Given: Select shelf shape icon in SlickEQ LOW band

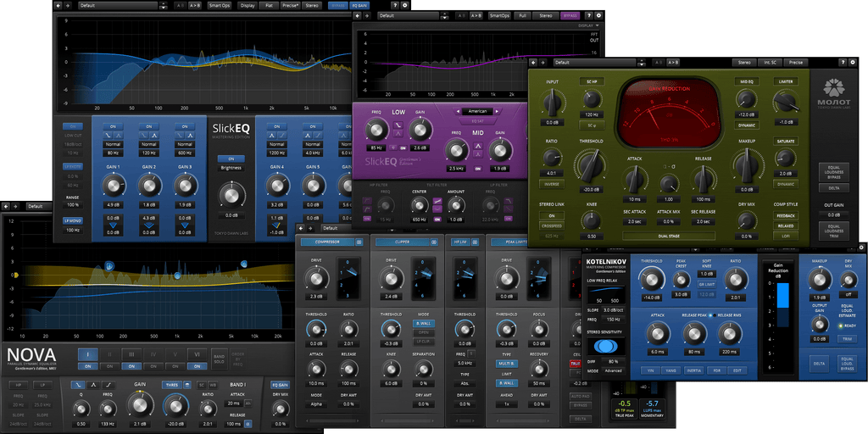Looking at the screenshot, I should tap(398, 125).
